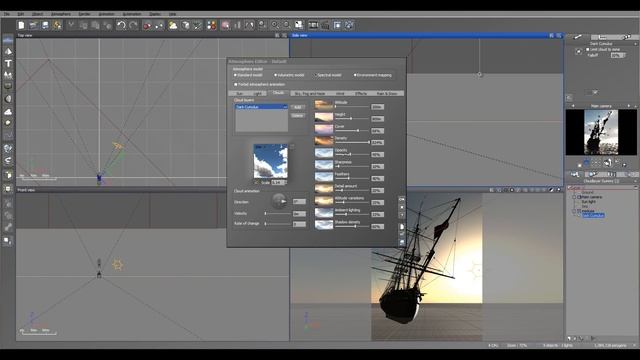Click the Cover slider

352,131
